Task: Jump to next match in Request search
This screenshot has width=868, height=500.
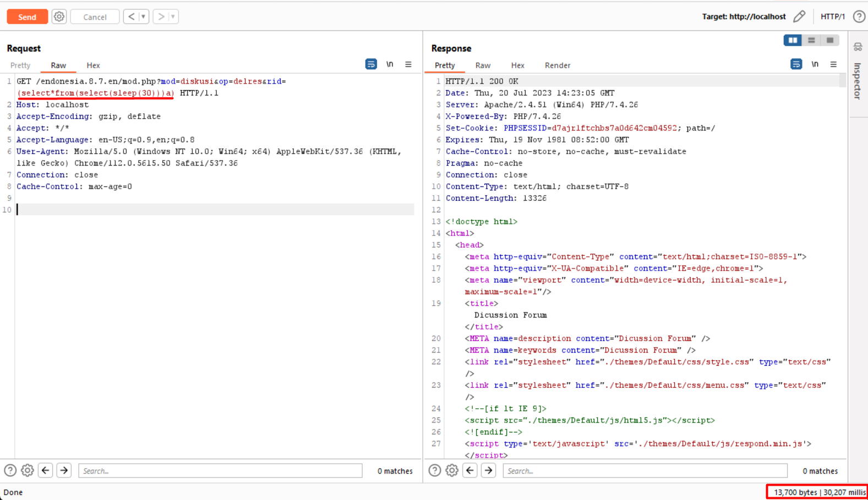Action: tap(64, 470)
